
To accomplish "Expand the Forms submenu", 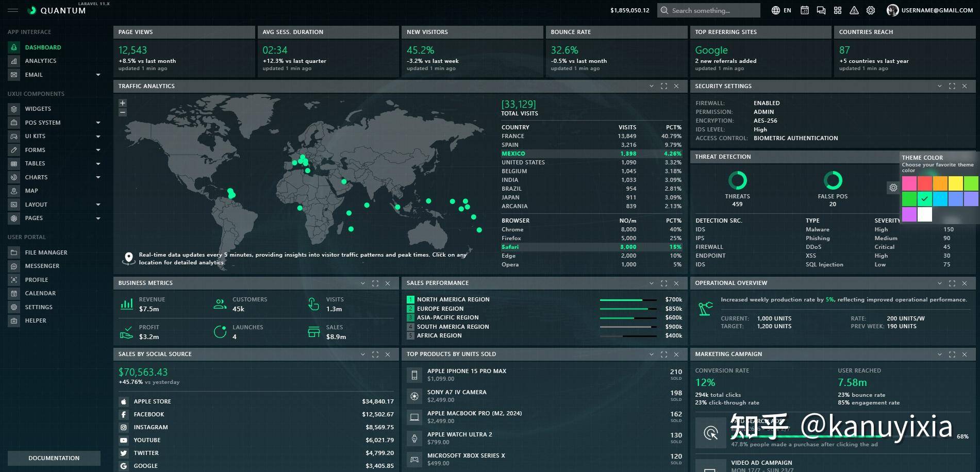I will pyautogui.click(x=98, y=150).
